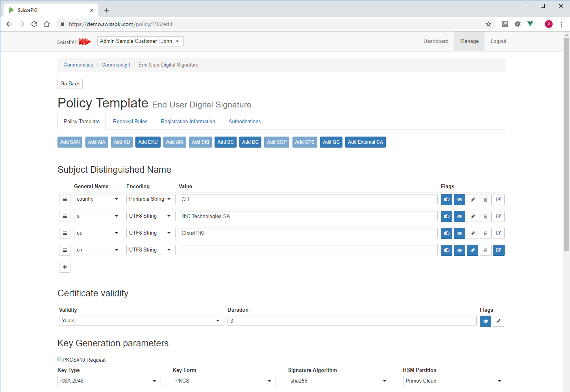Switch to the Renewal Rules tab
570x392 pixels.
[x=130, y=122]
